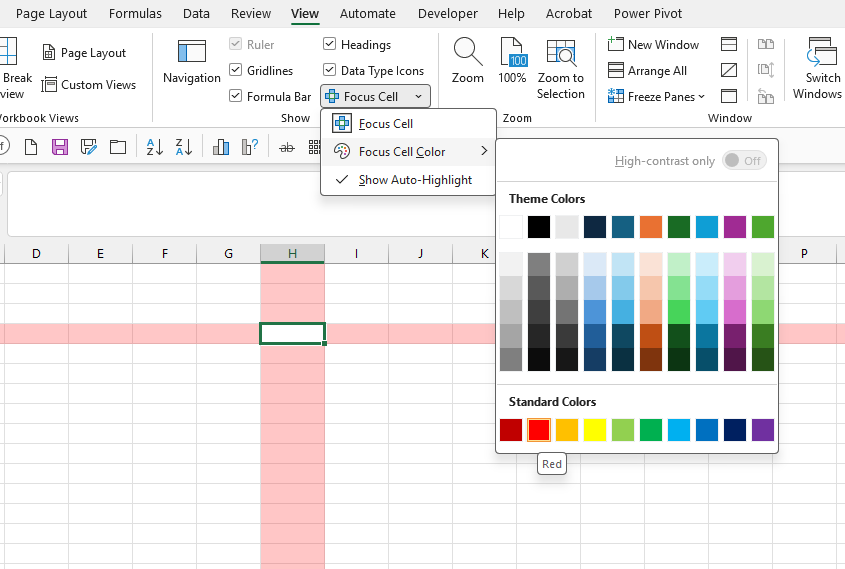Expand the Focus Cell Color submenu arrow
Image resolution: width=845 pixels, height=569 pixels.
click(x=484, y=151)
